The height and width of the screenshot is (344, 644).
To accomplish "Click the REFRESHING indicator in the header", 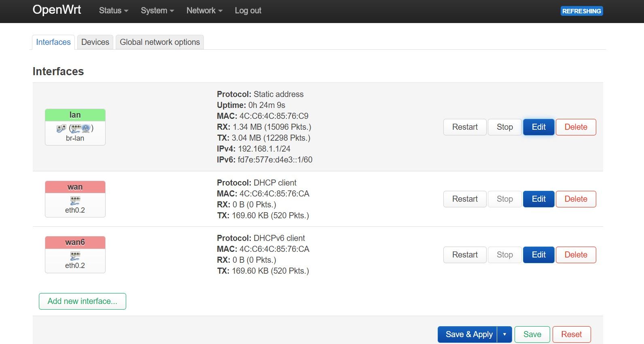I will coord(582,11).
